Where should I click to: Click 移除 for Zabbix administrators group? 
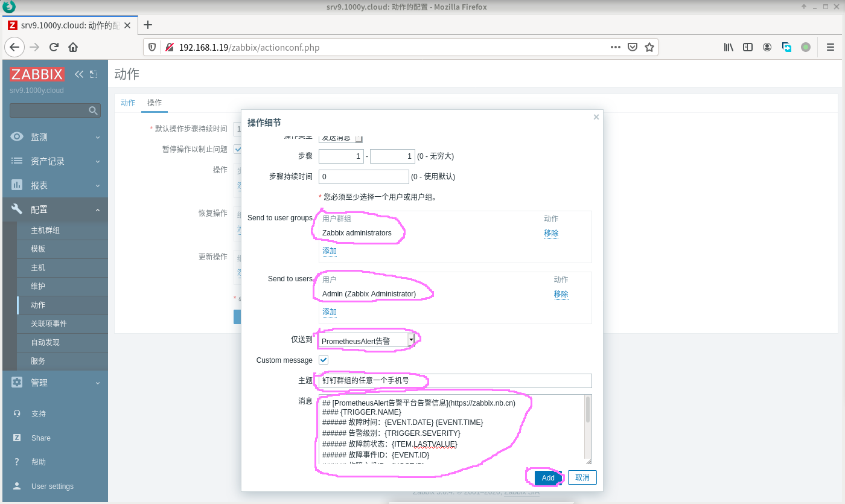coord(551,233)
